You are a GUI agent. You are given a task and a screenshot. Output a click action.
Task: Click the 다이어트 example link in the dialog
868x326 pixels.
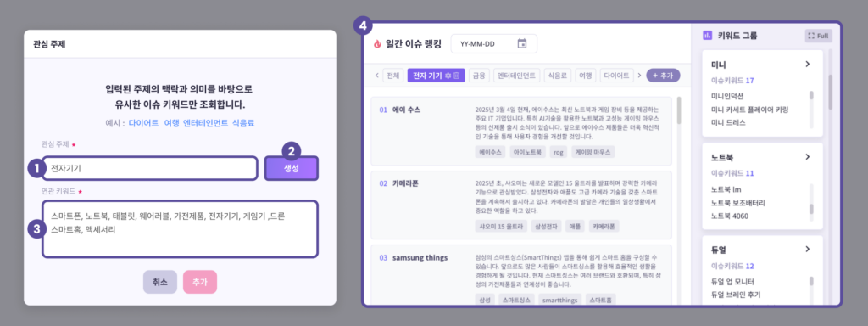143,123
